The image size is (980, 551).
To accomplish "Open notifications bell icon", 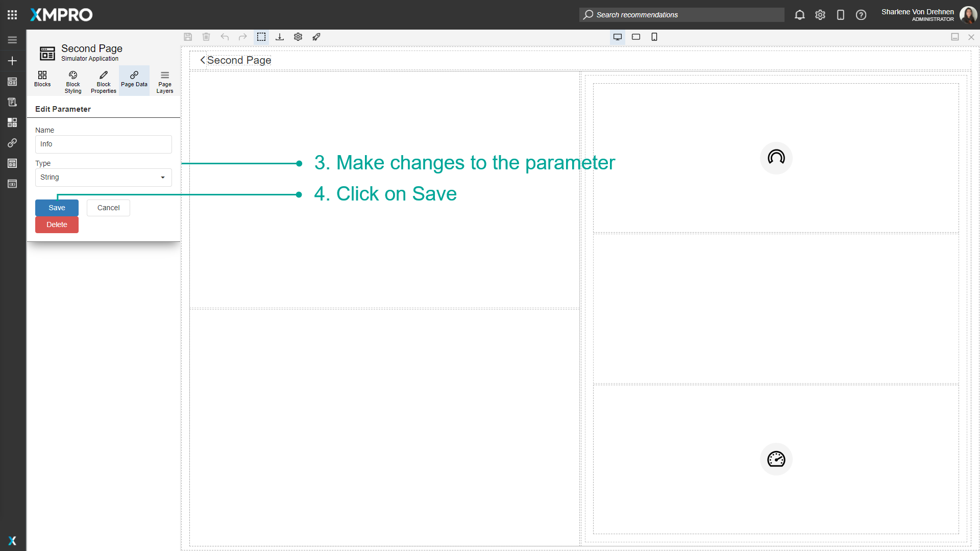I will coord(800,15).
